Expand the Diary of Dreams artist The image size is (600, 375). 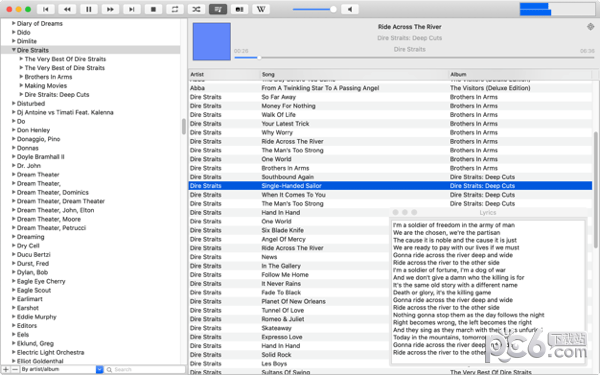14,23
